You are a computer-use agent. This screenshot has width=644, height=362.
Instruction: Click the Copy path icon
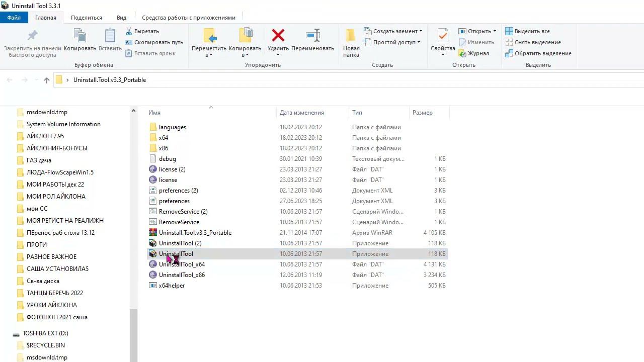tap(129, 42)
